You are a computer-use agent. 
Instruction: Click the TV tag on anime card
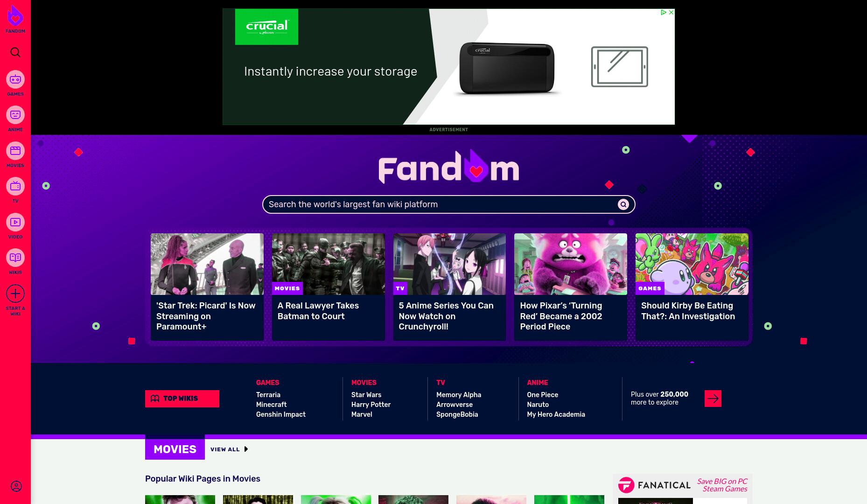coord(400,288)
